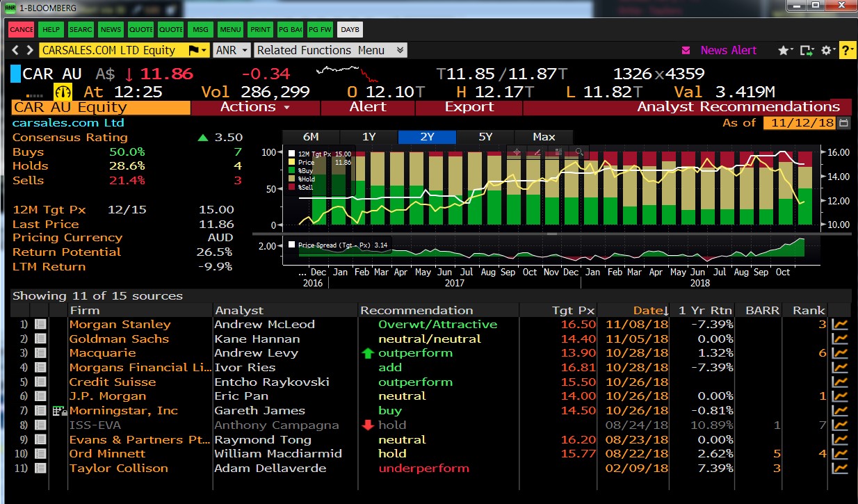Click the white 12M Tgt Px legend swatch
The height and width of the screenshot is (504, 858).
click(292, 154)
